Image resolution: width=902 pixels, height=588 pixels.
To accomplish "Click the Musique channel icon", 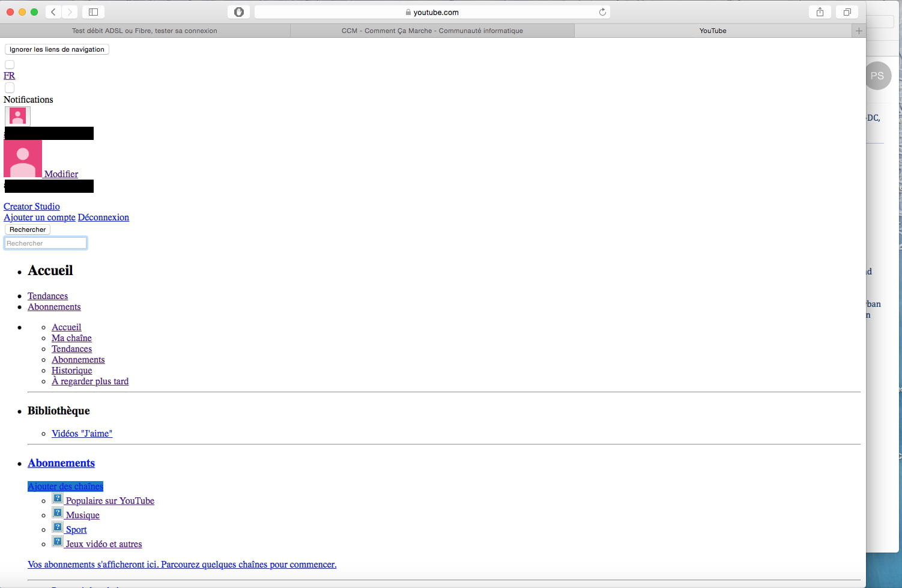I will pyautogui.click(x=58, y=513).
